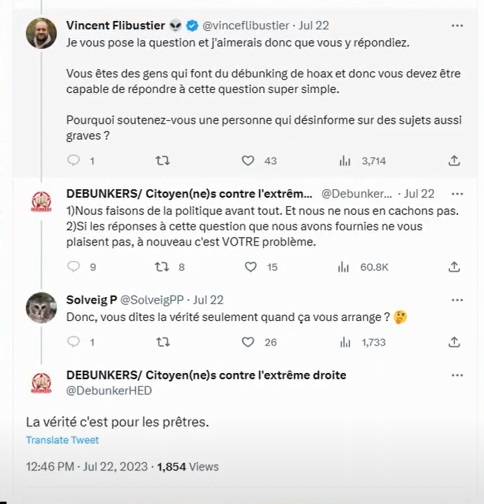Open Solveig P's owl avatar

pos(41,308)
